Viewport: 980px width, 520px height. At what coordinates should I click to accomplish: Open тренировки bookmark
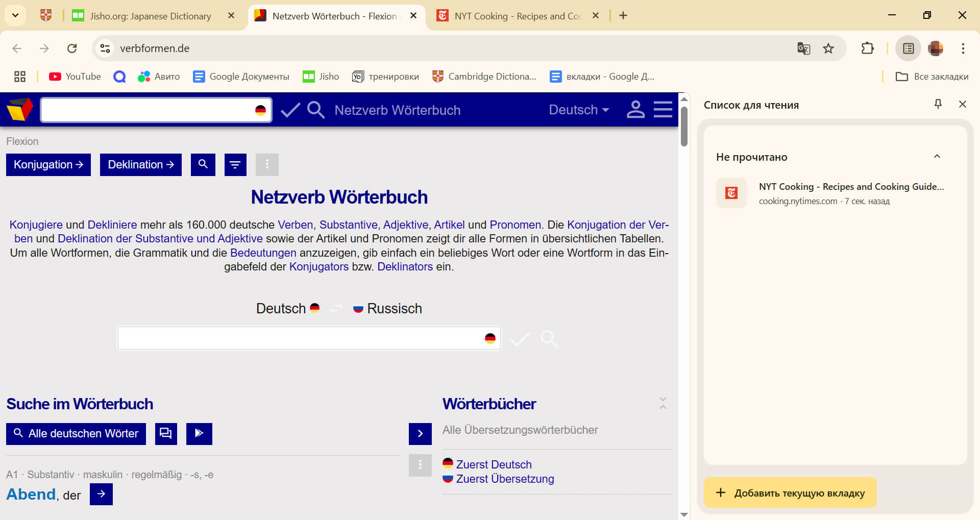(386, 77)
